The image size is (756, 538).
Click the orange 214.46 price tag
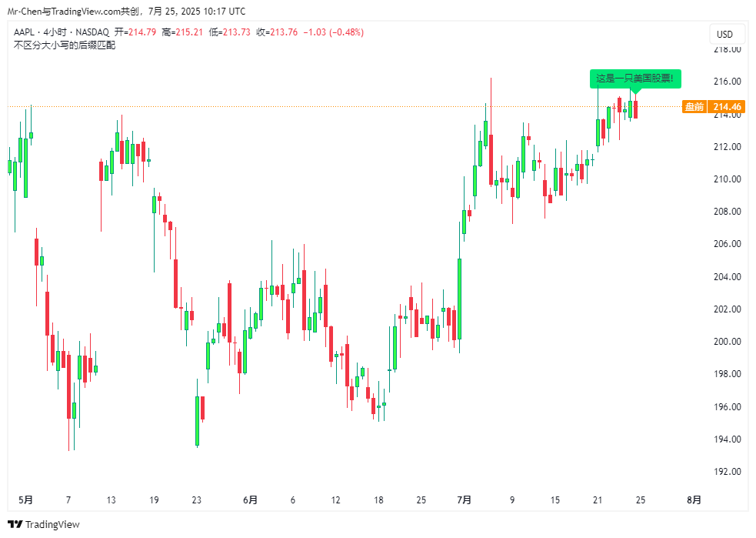pos(727,107)
